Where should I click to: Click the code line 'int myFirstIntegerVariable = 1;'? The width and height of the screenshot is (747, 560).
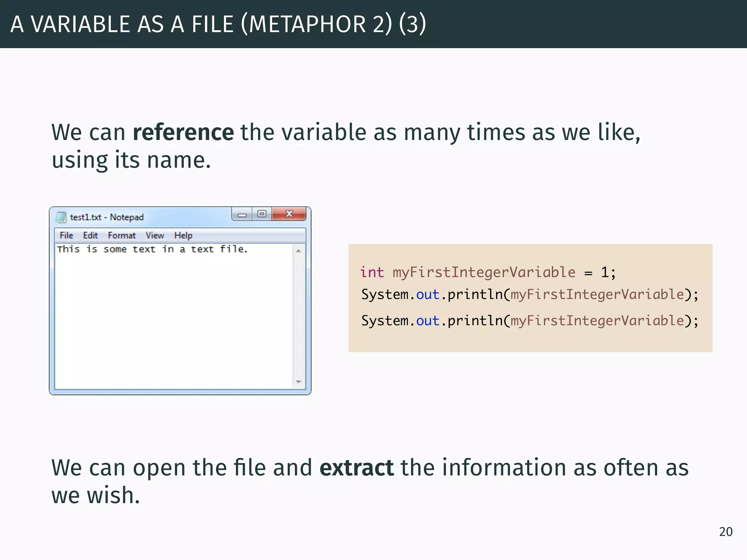click(x=488, y=272)
